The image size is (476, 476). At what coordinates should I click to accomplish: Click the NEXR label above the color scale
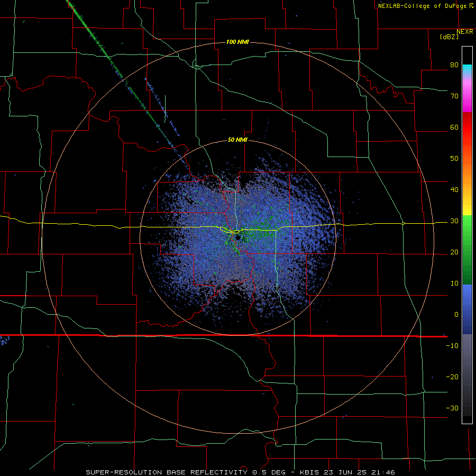pos(465,32)
